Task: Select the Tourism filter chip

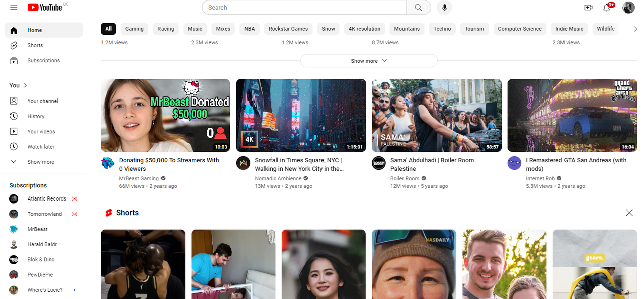Action: (474, 29)
